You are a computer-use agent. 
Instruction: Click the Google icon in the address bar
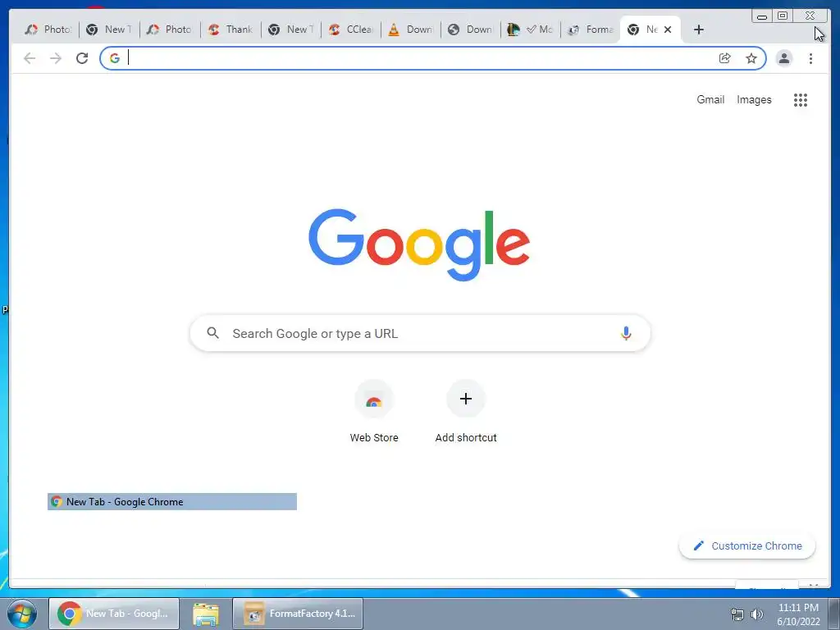pyautogui.click(x=115, y=58)
